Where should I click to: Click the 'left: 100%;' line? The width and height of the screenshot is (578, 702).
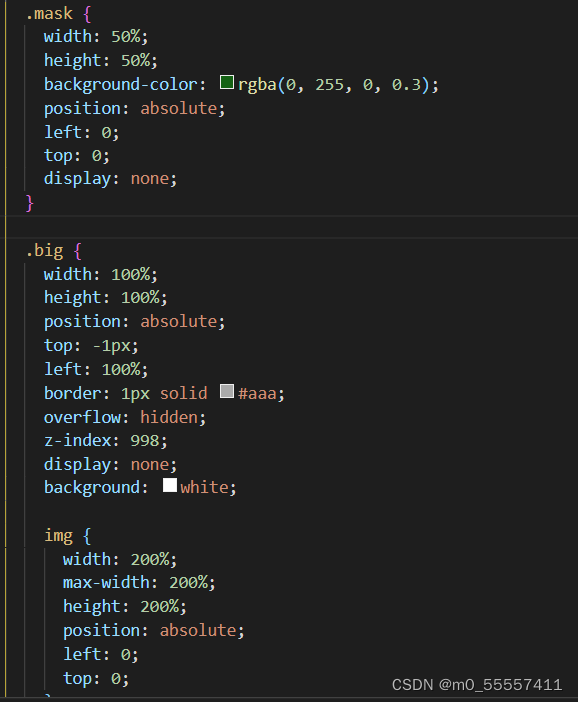[x=96, y=369]
